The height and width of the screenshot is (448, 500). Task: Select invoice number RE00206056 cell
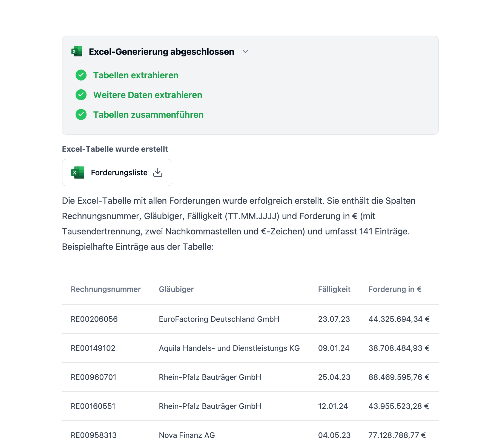94,319
